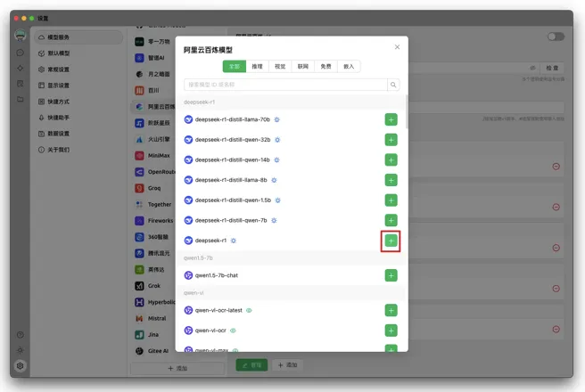Click the search magnifier icon in dialog
585x392 pixels.
click(x=393, y=85)
